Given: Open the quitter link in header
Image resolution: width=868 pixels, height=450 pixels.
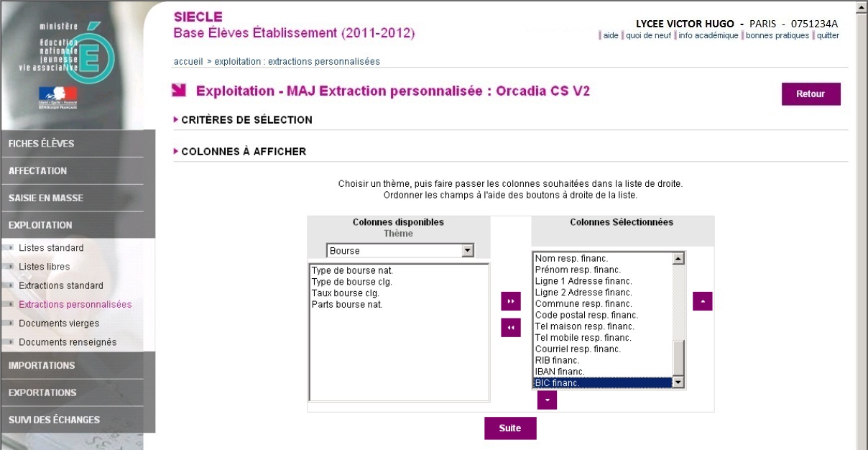Looking at the screenshot, I should pyautogui.click(x=828, y=35).
